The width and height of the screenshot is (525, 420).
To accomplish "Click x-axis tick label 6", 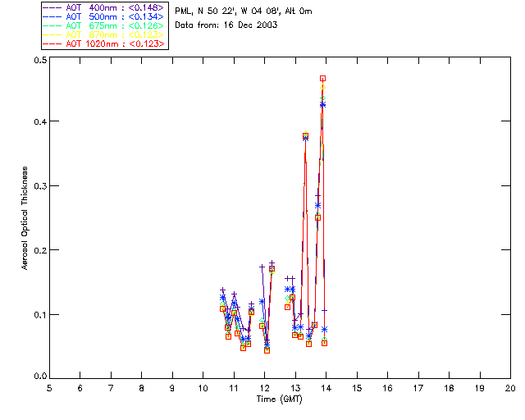I will [80, 388].
